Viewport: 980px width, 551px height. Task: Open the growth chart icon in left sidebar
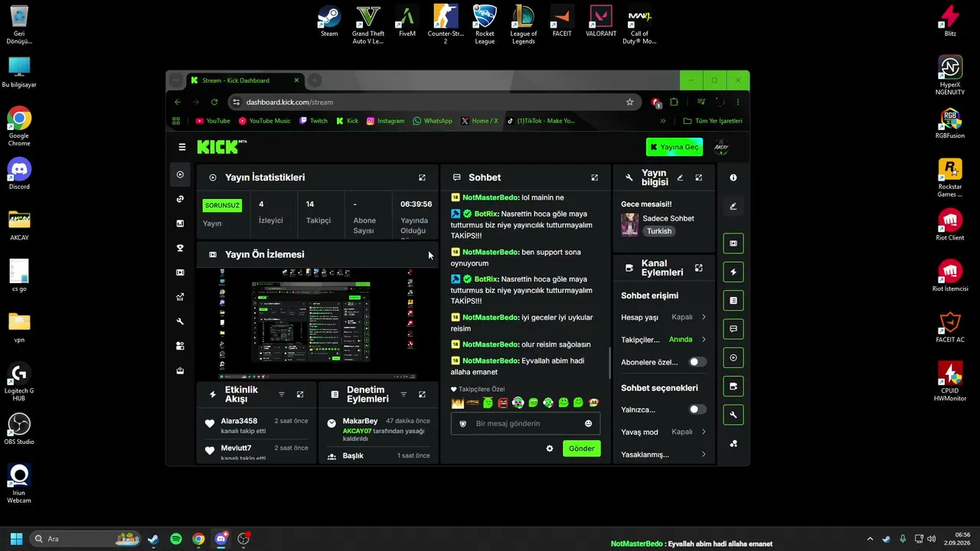tap(180, 297)
